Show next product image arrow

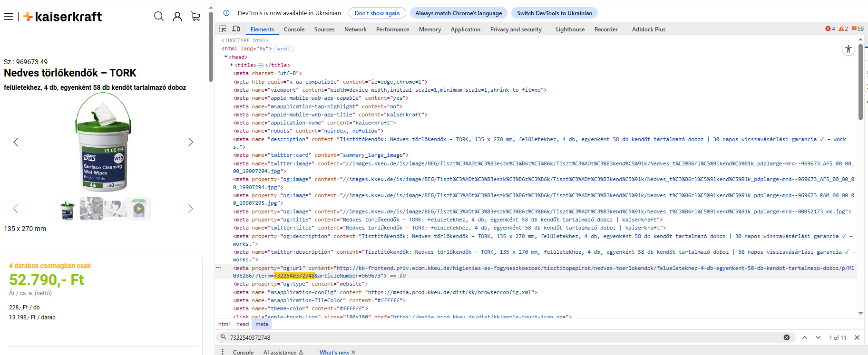click(x=191, y=142)
